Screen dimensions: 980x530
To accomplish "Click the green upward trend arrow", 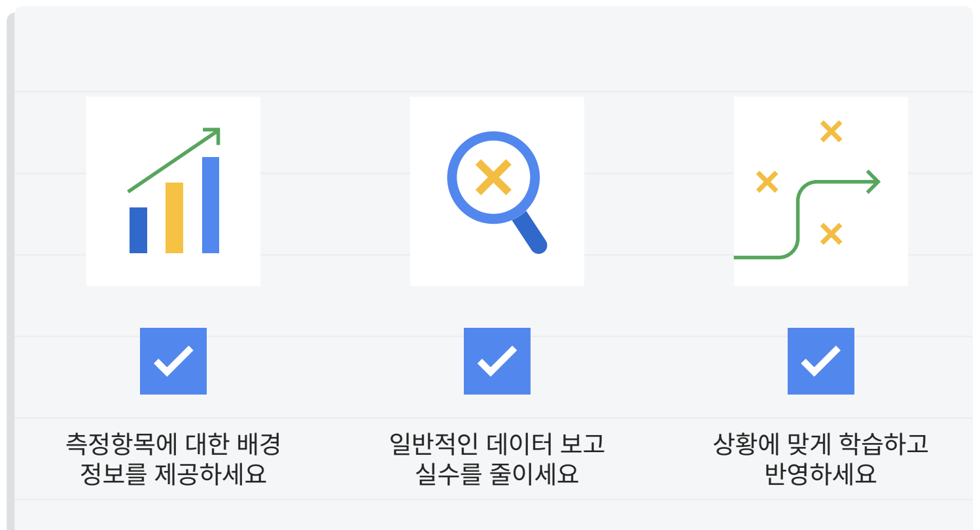I will point(174,160).
